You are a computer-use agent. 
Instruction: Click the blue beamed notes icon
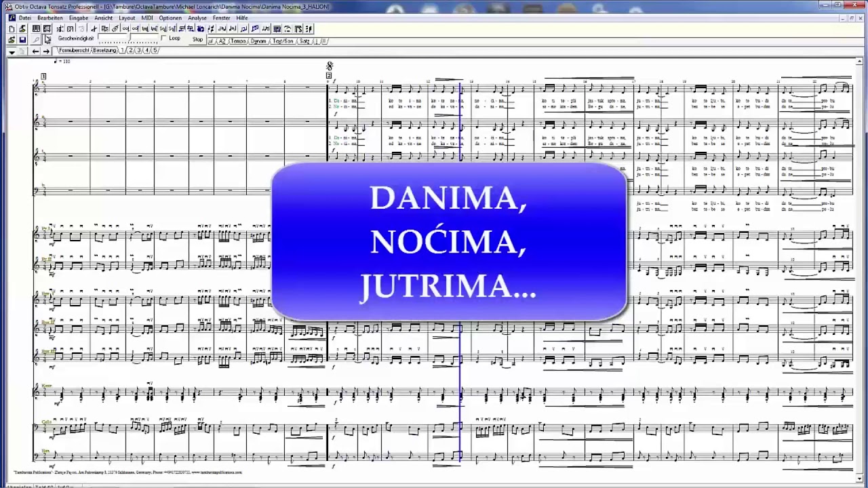pos(255,29)
